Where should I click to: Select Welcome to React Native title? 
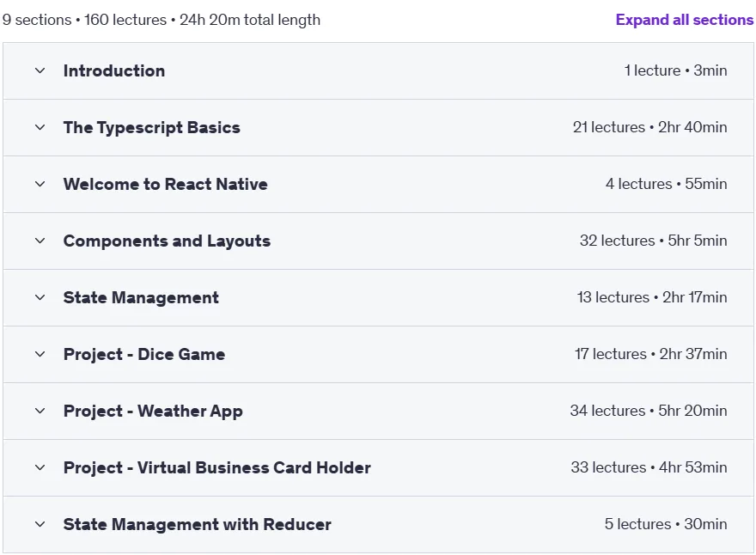click(x=165, y=184)
